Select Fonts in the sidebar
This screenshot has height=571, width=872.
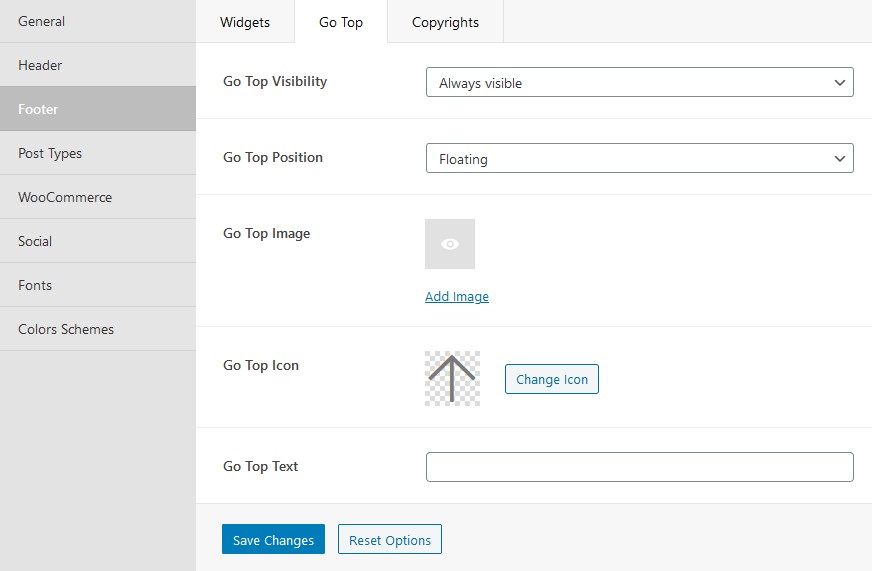pos(98,285)
